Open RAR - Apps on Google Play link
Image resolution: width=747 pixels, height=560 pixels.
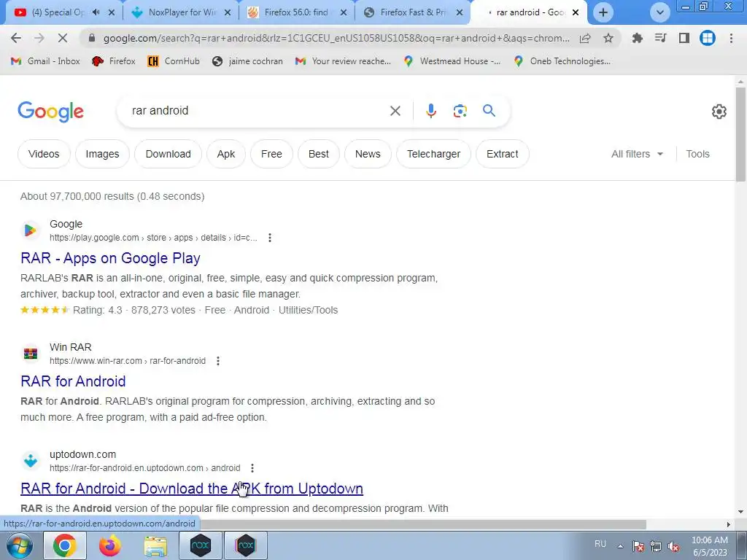pos(111,258)
